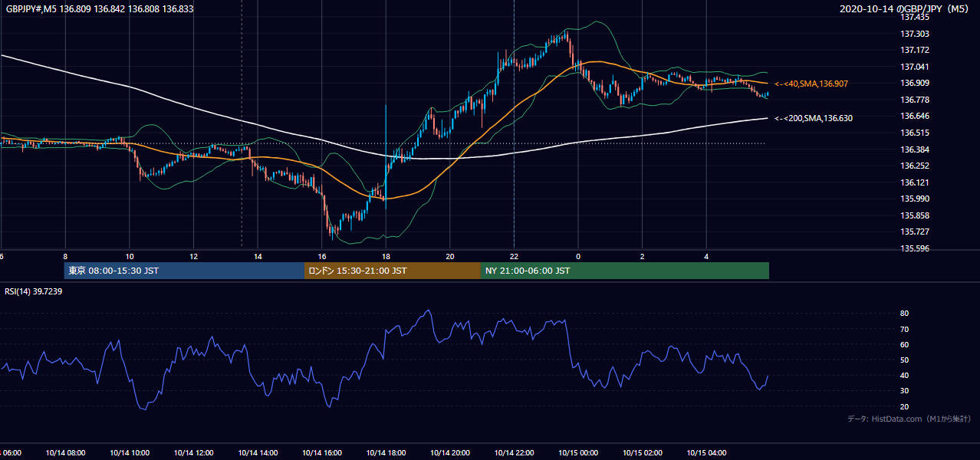Click the 10/14 12:00 date label
The height and width of the screenshot is (460, 980).
(x=193, y=453)
